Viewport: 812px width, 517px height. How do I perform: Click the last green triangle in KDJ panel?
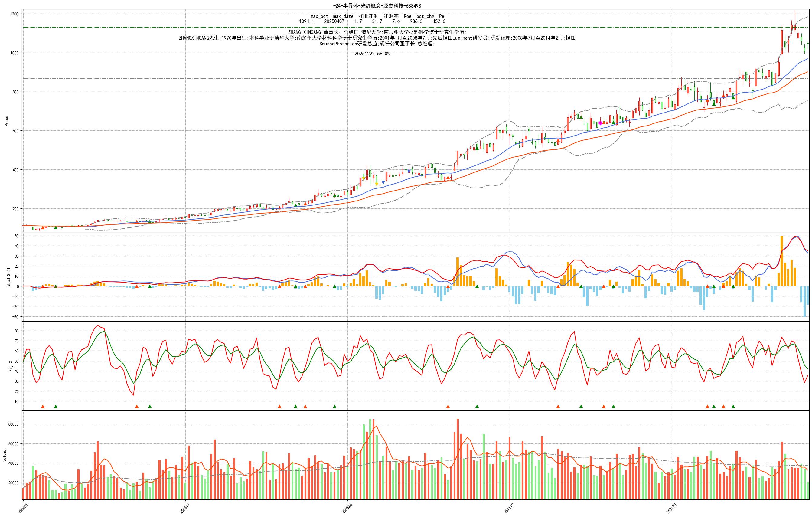pyautogui.click(x=733, y=406)
